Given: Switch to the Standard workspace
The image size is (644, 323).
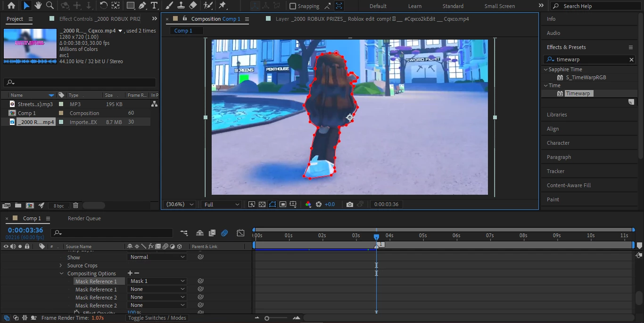Looking at the screenshot, I should pyautogui.click(x=453, y=6).
